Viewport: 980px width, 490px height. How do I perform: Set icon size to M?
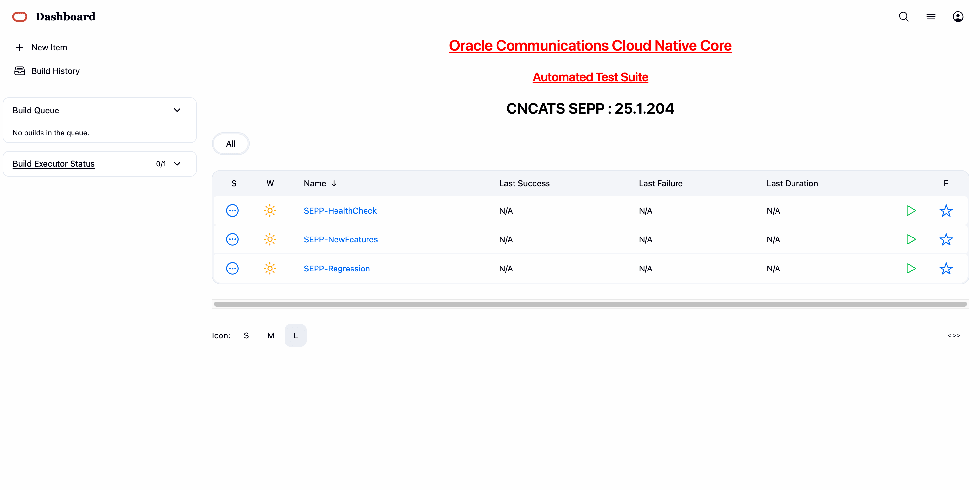(271, 335)
